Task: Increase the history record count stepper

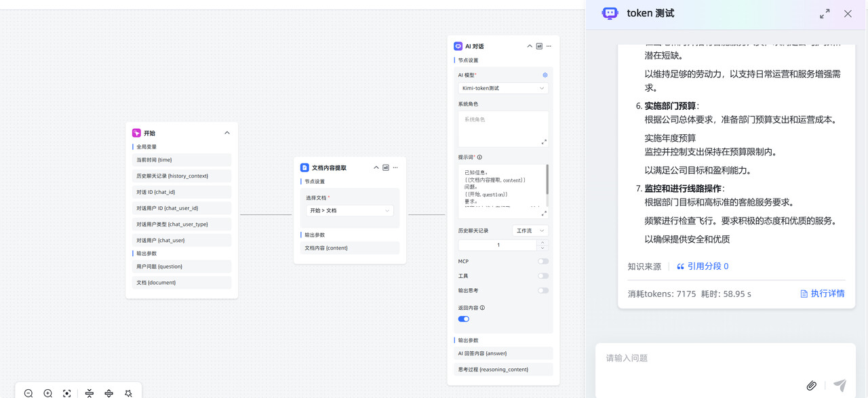Action: (x=542, y=242)
